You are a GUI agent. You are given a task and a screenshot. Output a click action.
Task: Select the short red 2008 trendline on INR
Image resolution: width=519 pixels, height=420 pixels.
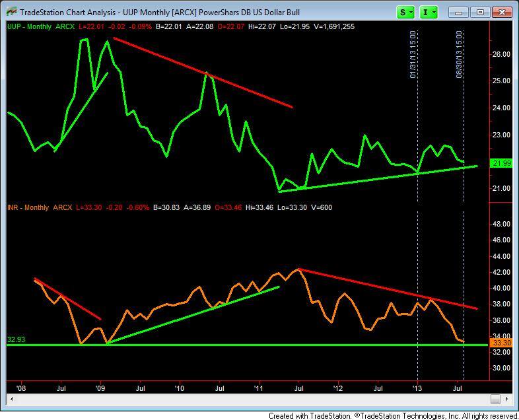tap(66, 298)
